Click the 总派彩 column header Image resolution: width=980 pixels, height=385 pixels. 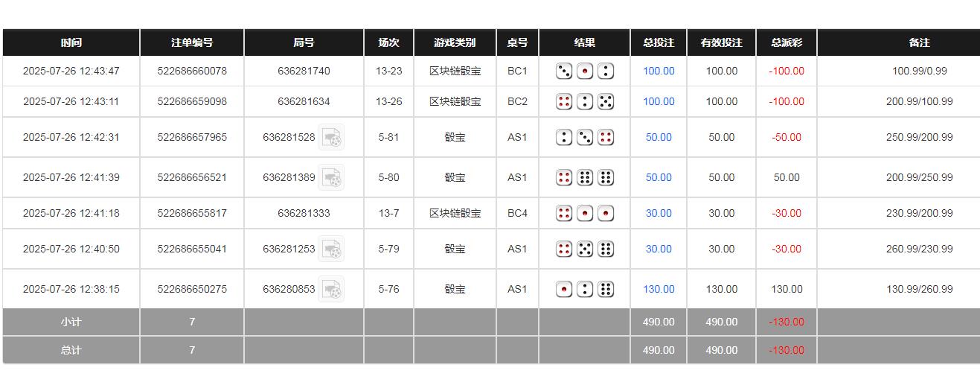click(x=787, y=42)
